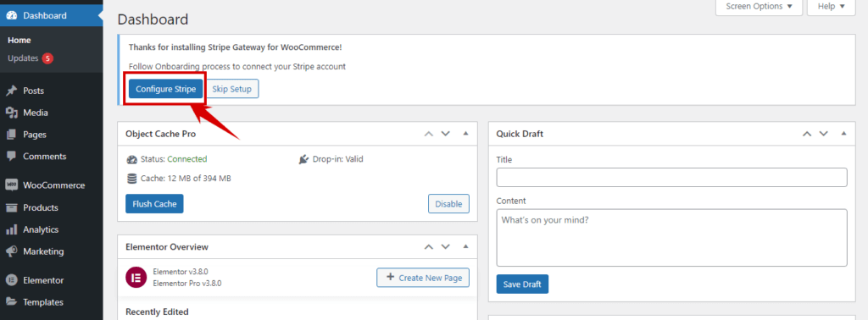Screen dimensions: 868x320
Task: Click the "Elementor v3.8.0" version text
Action: click(x=180, y=272)
